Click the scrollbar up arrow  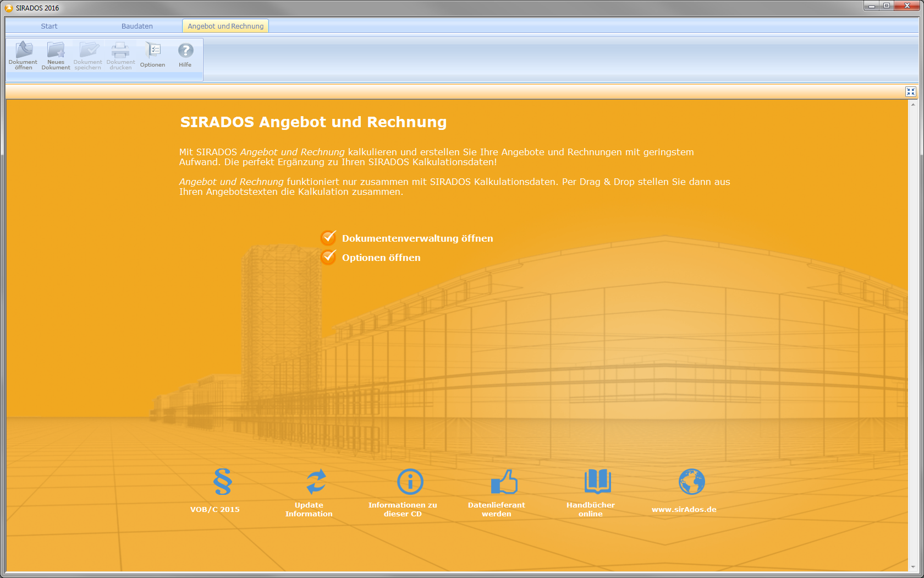913,104
